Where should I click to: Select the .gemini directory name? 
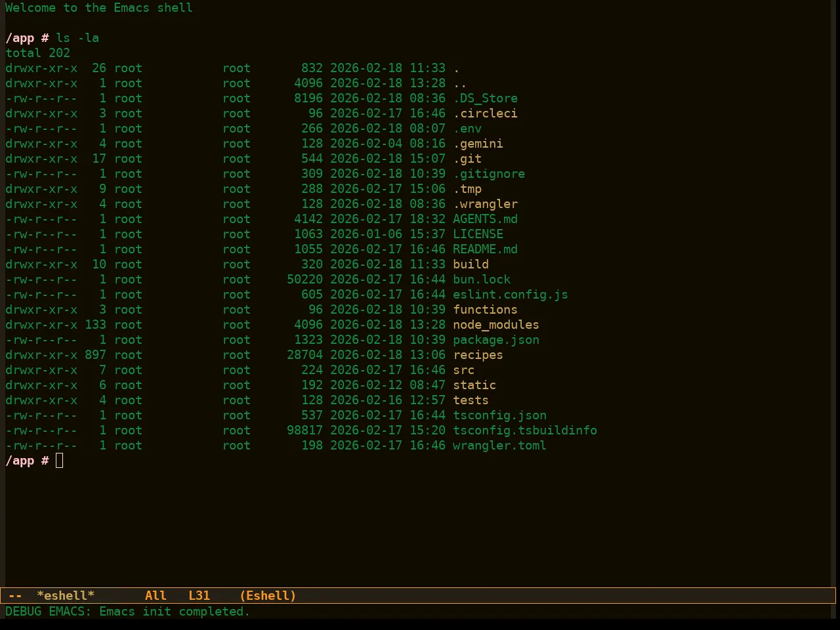click(478, 144)
